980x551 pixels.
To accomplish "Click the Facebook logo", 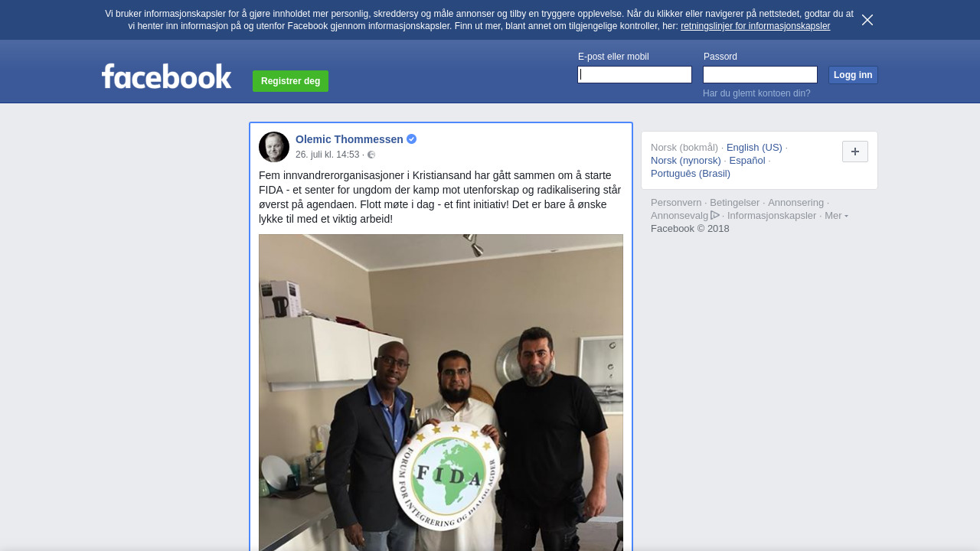I will (166, 77).
